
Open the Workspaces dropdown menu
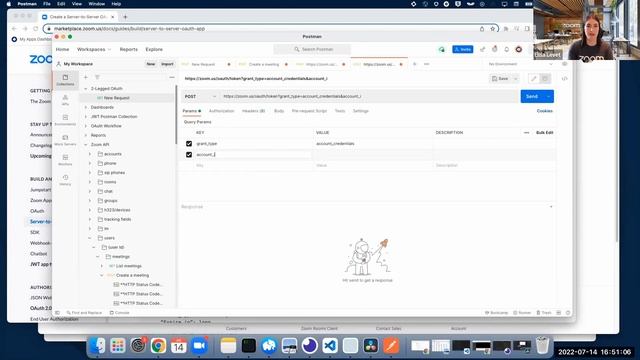coord(94,49)
